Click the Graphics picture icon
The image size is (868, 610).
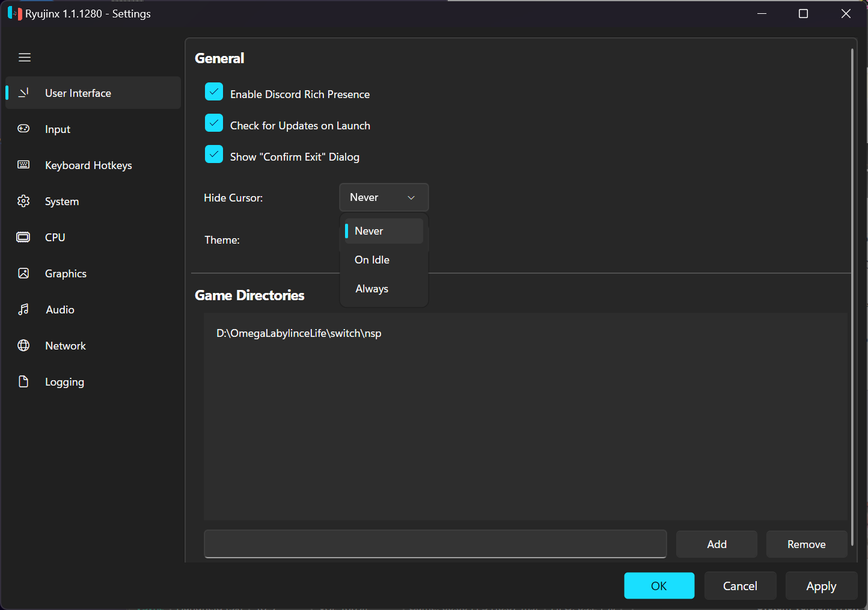23,273
